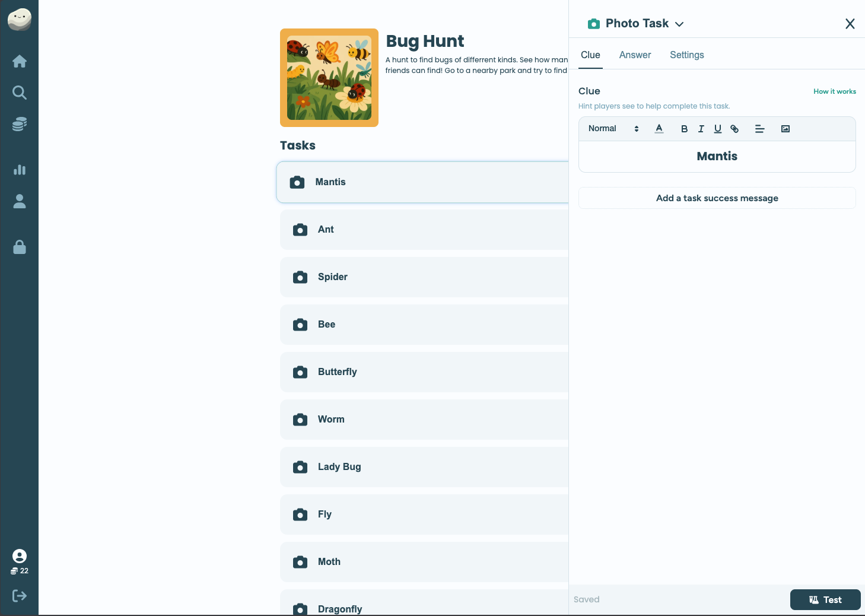Select the Mantis task row
865x616 pixels.
tap(422, 182)
